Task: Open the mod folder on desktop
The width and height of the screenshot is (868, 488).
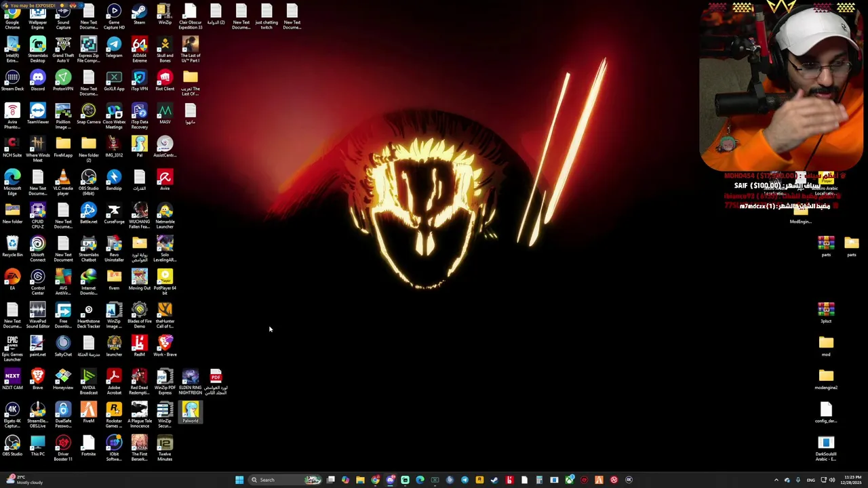Action: pos(826,346)
